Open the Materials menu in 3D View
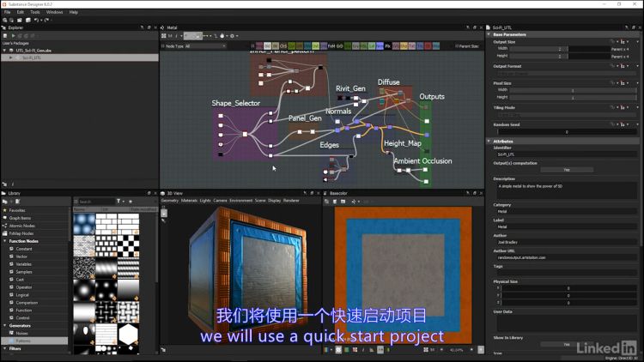The width and height of the screenshot is (644, 362). click(189, 201)
